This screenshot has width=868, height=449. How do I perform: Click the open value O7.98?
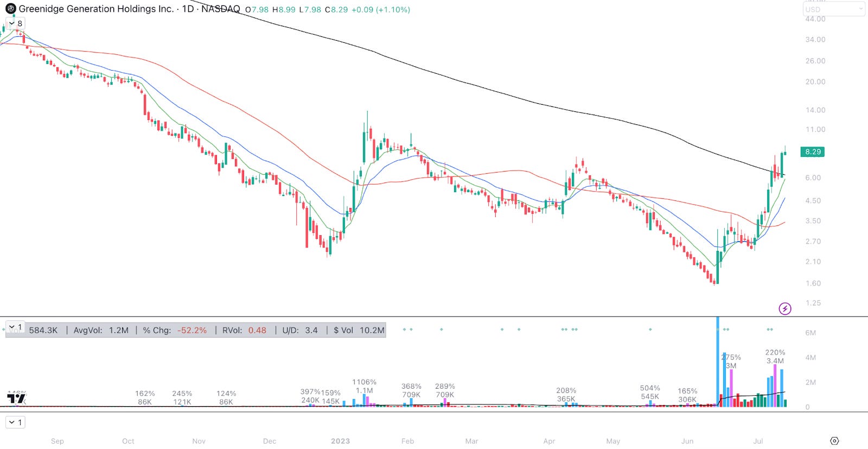(x=257, y=10)
